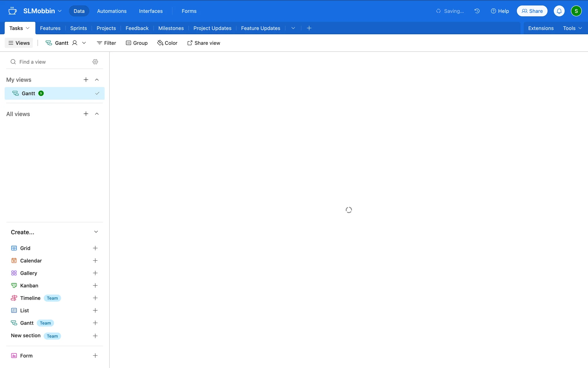This screenshot has width=588, height=368.
Task: Click plus to add Form view
Action: tap(95, 356)
